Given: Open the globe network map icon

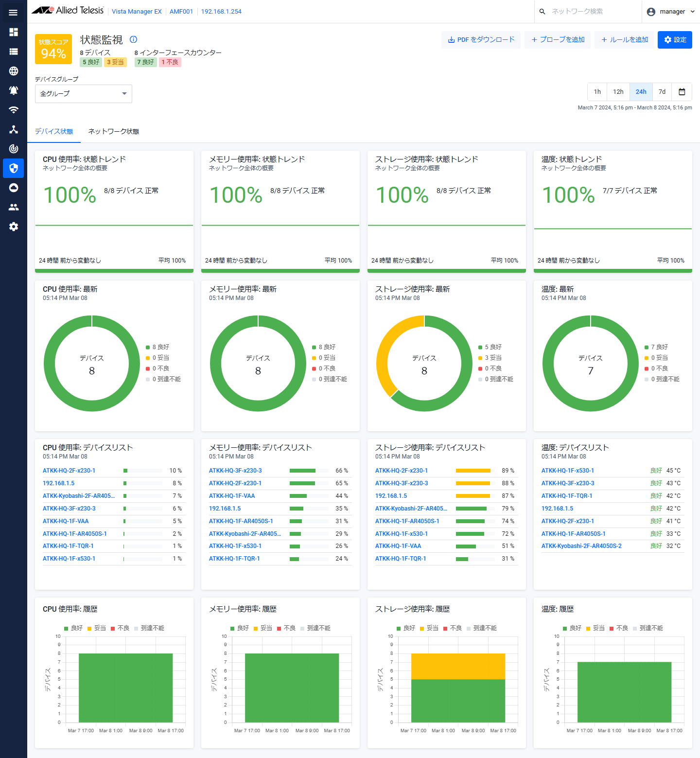Looking at the screenshot, I should [x=14, y=71].
